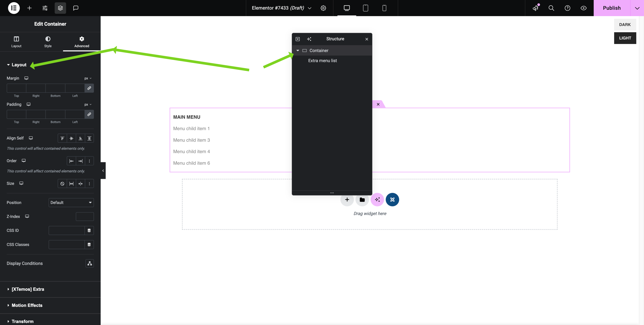Open Site Settings sliders icon
The image size is (644, 325).
45,8
